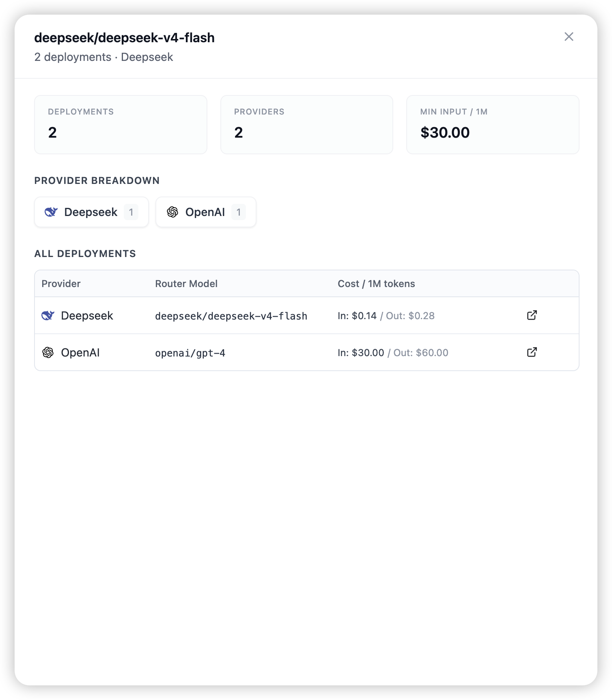
Task: Click the Deepseek logo in deployments table
Action: tap(48, 315)
